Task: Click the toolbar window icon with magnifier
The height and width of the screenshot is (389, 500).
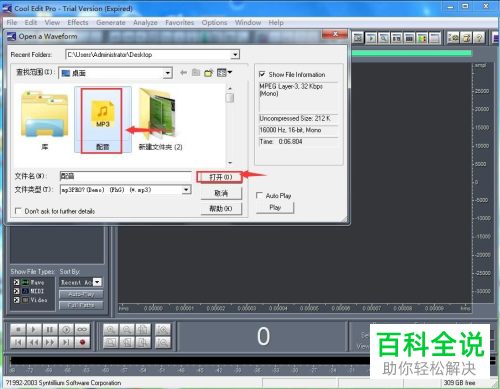Action: (x=384, y=38)
